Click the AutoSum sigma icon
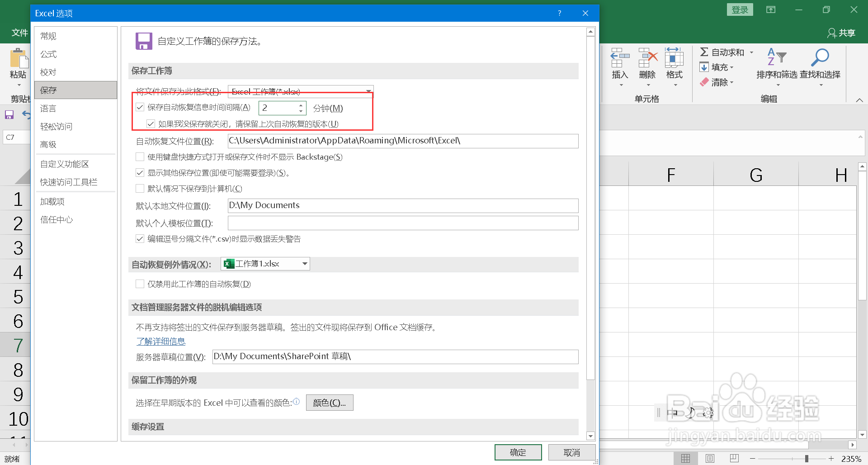 pos(704,52)
